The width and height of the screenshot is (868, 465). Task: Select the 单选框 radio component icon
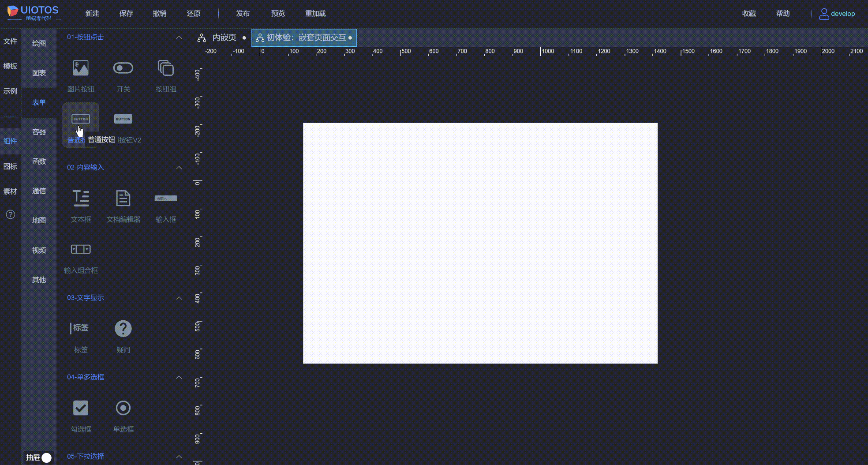[x=123, y=408]
